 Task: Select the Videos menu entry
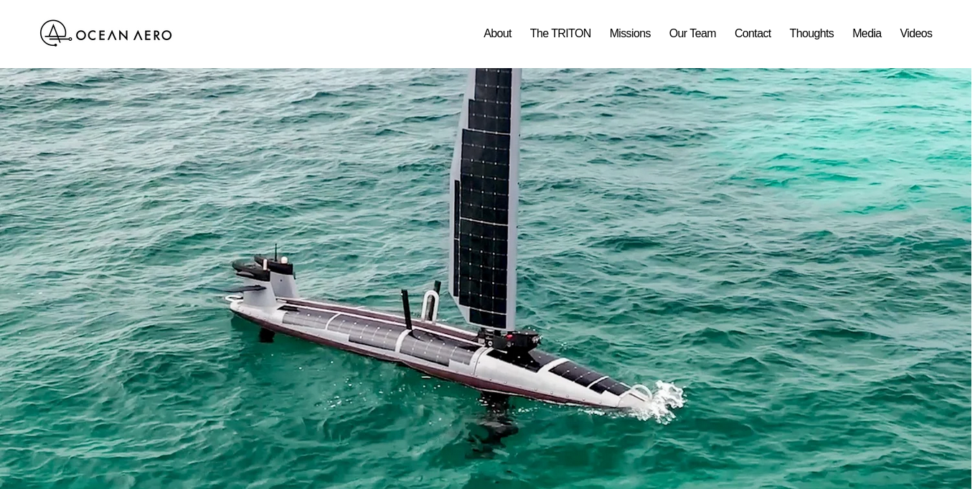[x=916, y=33]
